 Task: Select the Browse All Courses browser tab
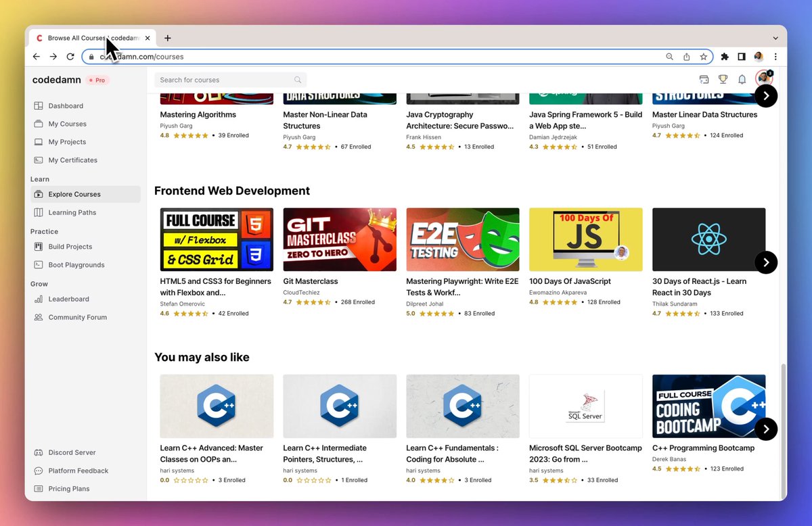[x=92, y=38]
